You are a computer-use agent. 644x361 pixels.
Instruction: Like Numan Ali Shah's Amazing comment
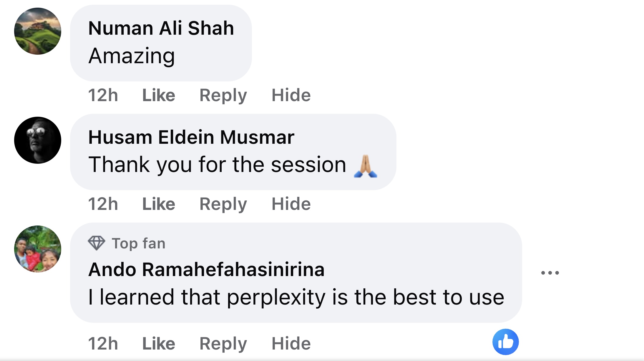(x=159, y=95)
